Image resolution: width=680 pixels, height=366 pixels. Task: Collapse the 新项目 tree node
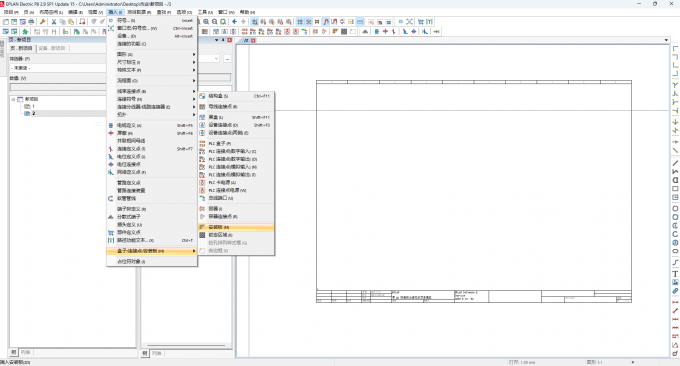13,99
